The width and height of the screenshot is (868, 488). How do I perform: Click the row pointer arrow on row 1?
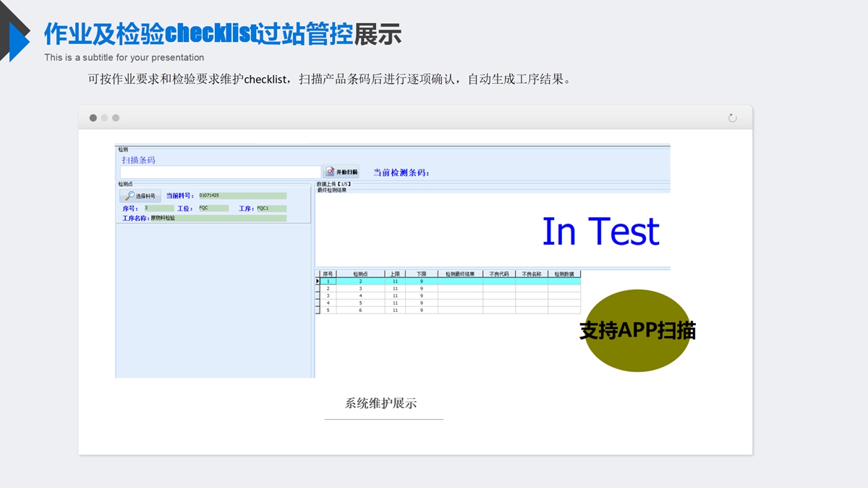(x=318, y=281)
